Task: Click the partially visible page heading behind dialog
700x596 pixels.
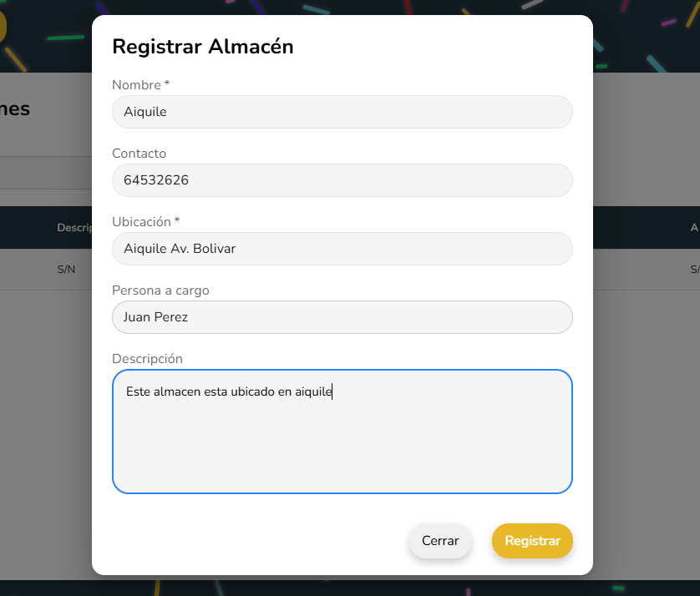Action: pos(15,109)
